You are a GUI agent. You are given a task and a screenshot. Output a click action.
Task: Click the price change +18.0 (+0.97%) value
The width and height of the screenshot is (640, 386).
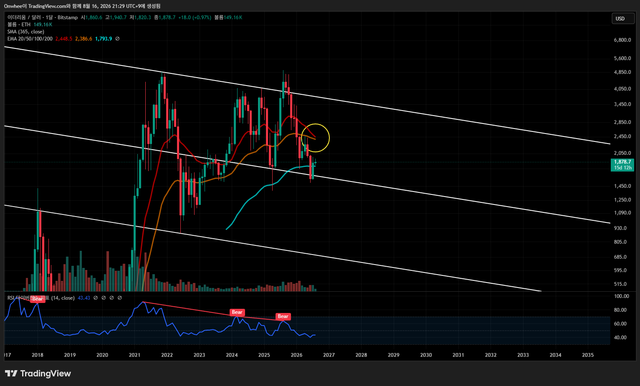click(196, 18)
